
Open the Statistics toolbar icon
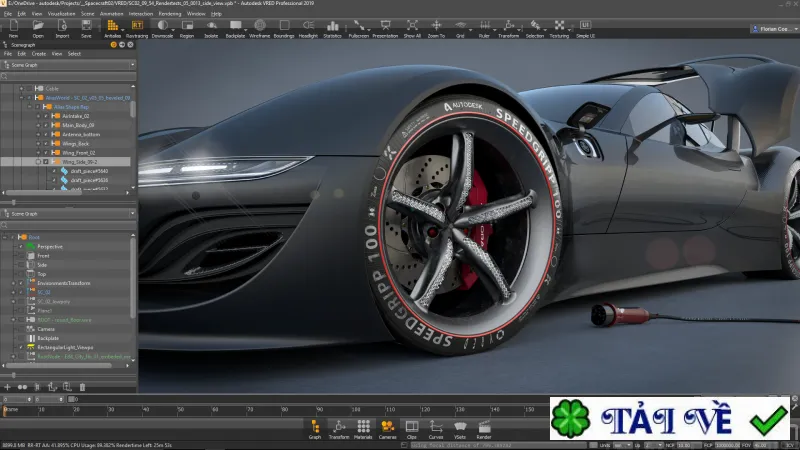[332, 29]
